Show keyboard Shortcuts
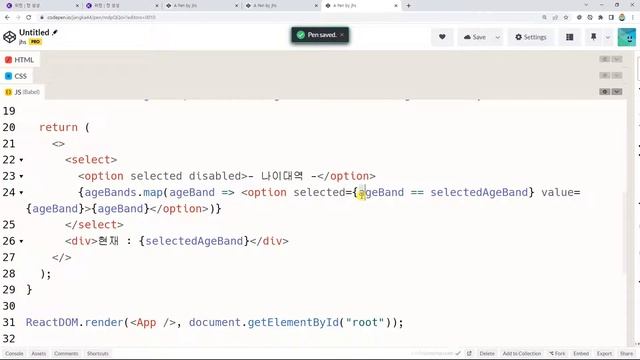640x360 pixels. [98, 353]
